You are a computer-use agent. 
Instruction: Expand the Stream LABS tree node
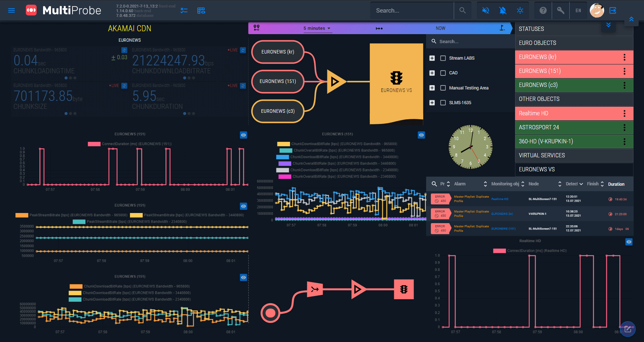[x=432, y=58]
